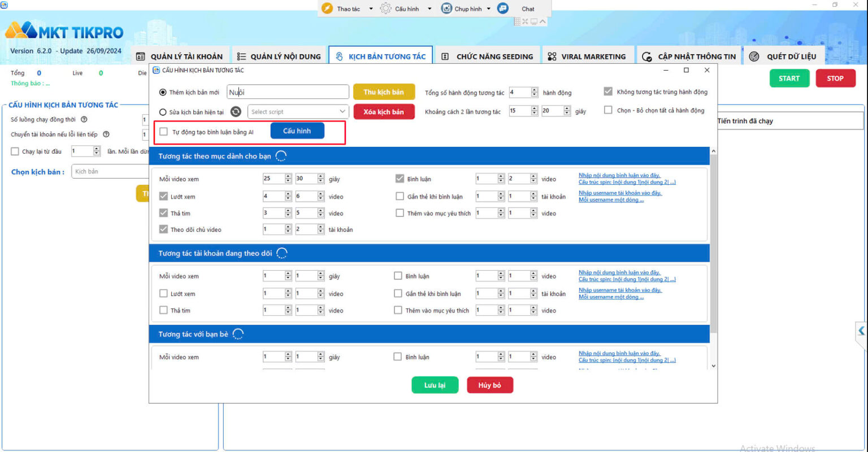Uncheck Lướt xem in 'dành cho bạn' section
The width and height of the screenshot is (868, 452).
click(x=163, y=197)
